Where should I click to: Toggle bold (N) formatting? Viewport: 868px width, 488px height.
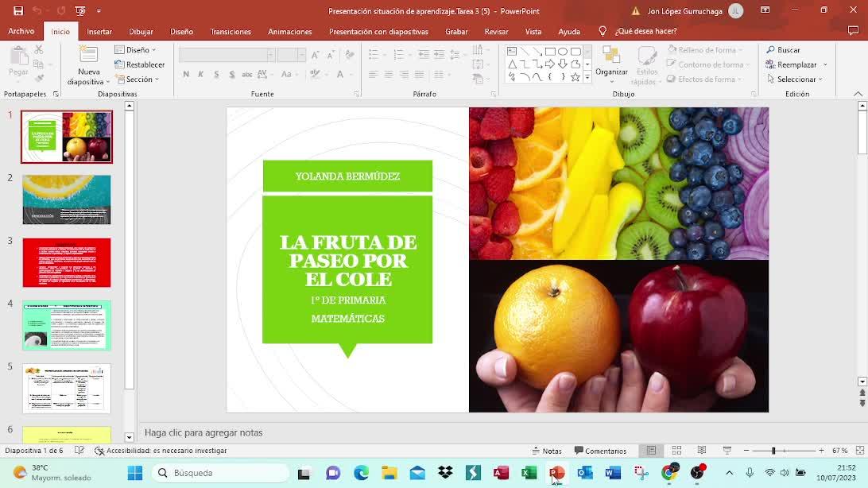tap(186, 74)
